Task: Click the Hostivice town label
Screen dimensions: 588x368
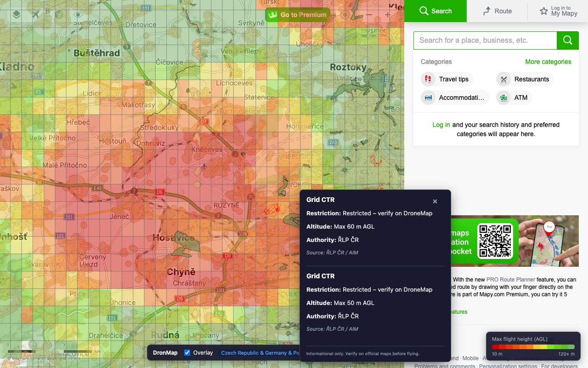Action: tap(174, 238)
